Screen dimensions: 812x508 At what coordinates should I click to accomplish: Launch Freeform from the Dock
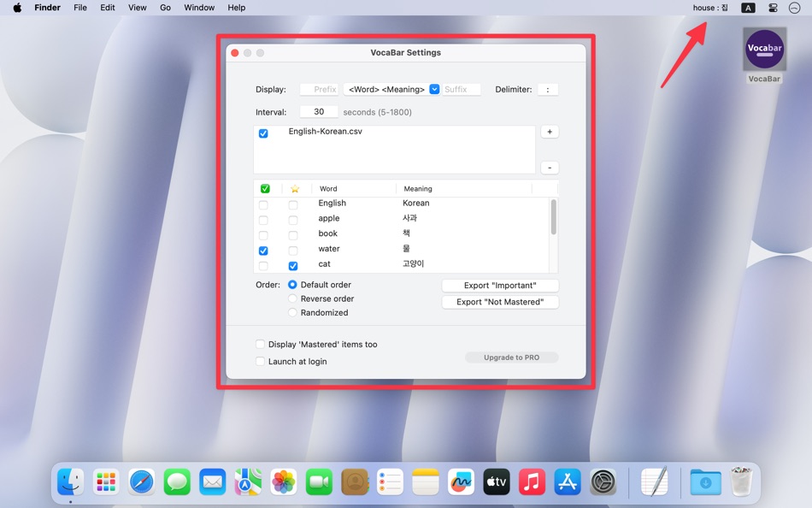coord(461,482)
